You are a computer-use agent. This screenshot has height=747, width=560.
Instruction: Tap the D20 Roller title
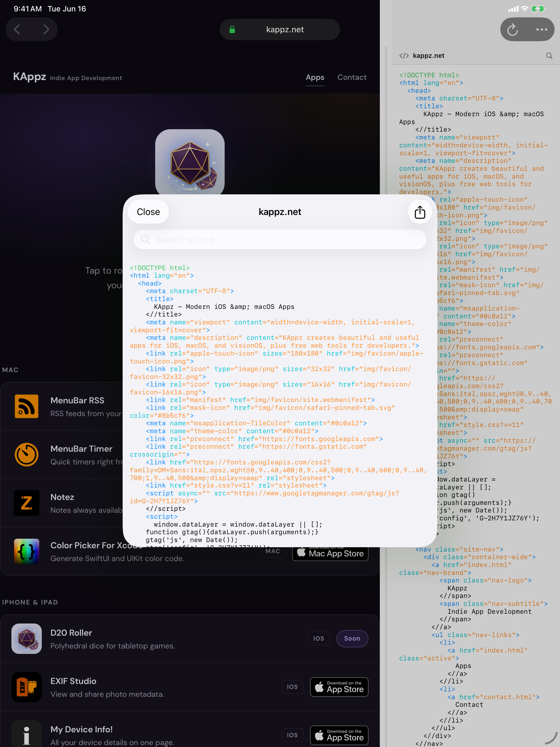click(71, 632)
